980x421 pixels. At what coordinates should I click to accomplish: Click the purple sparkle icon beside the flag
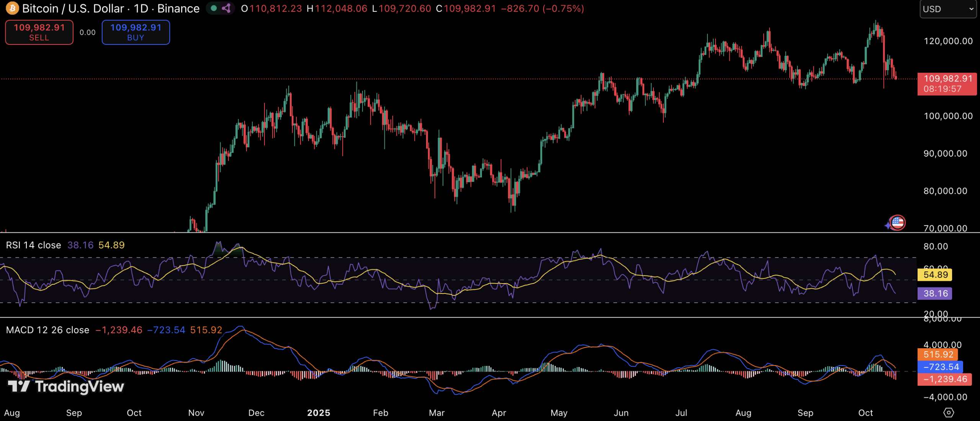pos(888,226)
